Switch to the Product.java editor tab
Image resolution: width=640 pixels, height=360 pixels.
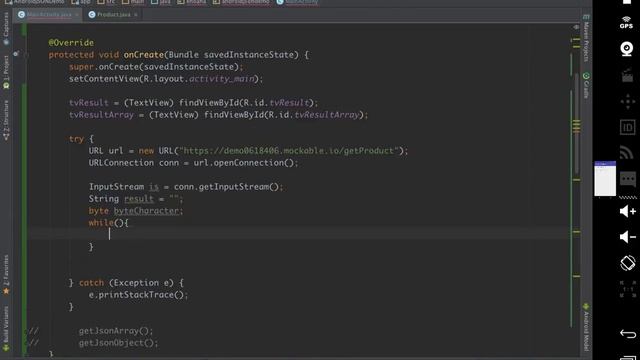(113, 14)
